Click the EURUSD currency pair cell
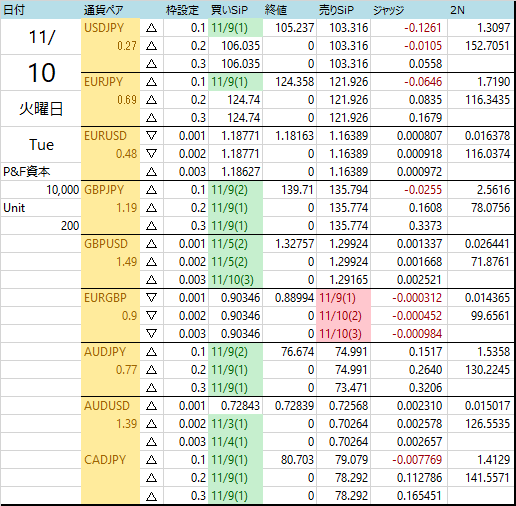The width and height of the screenshot is (516, 506). pos(110,136)
